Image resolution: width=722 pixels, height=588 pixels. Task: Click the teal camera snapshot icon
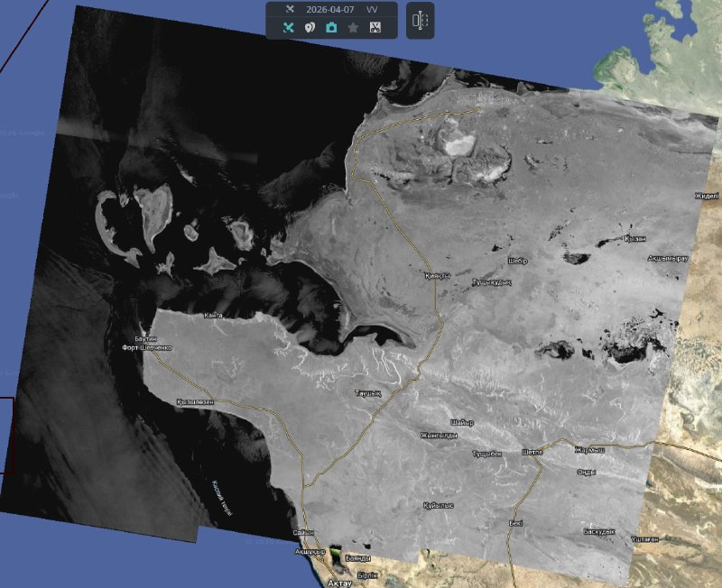click(x=331, y=28)
